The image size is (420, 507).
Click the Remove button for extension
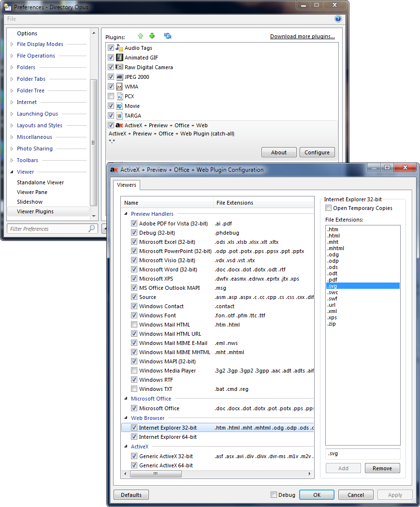click(382, 468)
